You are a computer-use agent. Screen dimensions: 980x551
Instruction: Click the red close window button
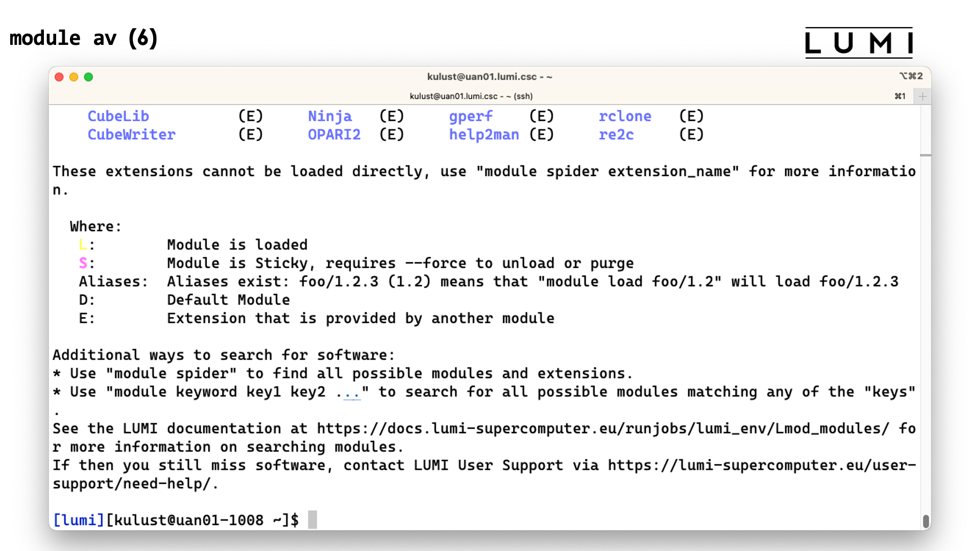(59, 77)
